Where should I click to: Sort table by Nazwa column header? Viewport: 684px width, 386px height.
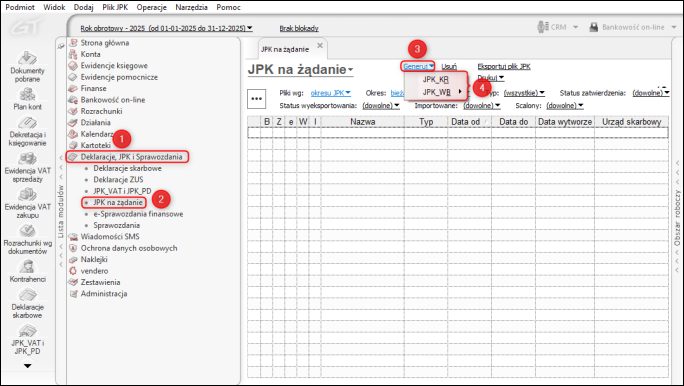pos(363,122)
